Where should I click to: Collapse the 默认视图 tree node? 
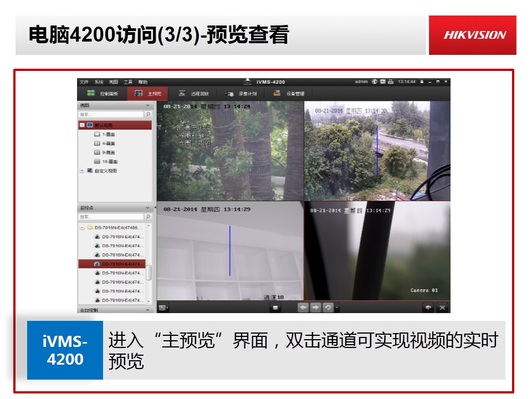[x=82, y=126]
